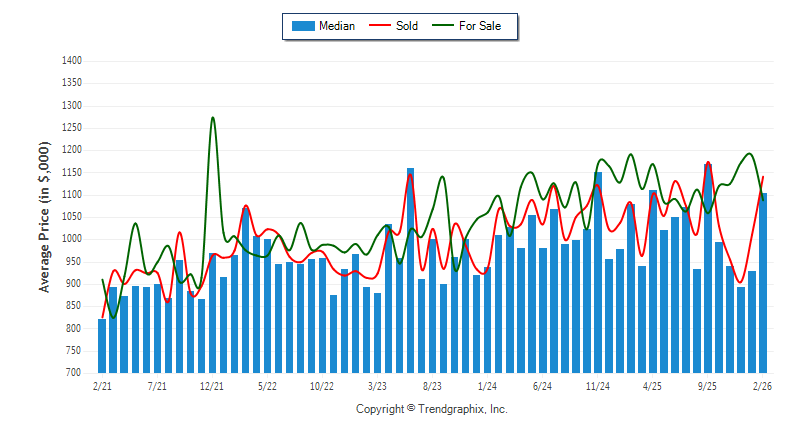Select the 9/25 x-axis label
The width and height of the screenshot is (800, 434).
coord(708,385)
